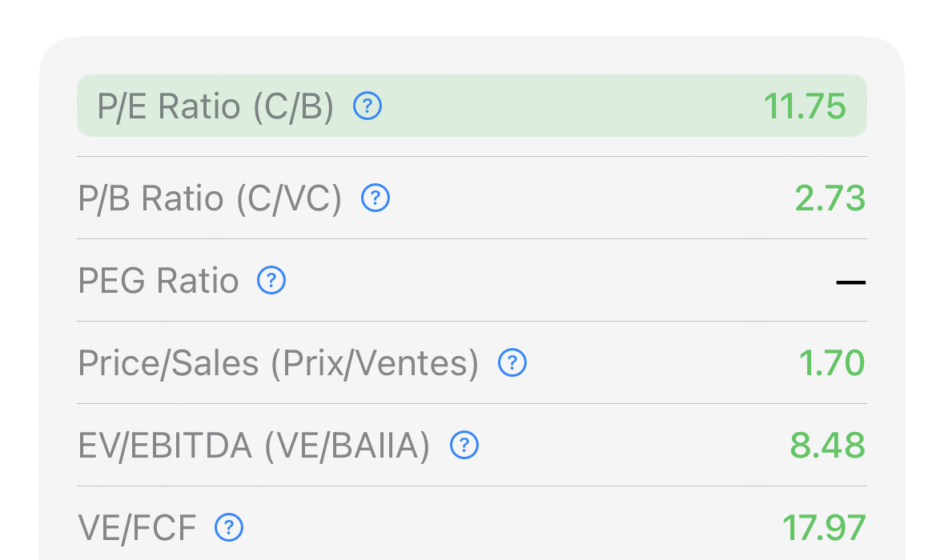Select the P/E Ratio (C/B) label
The height and width of the screenshot is (560, 944).
[x=215, y=106]
